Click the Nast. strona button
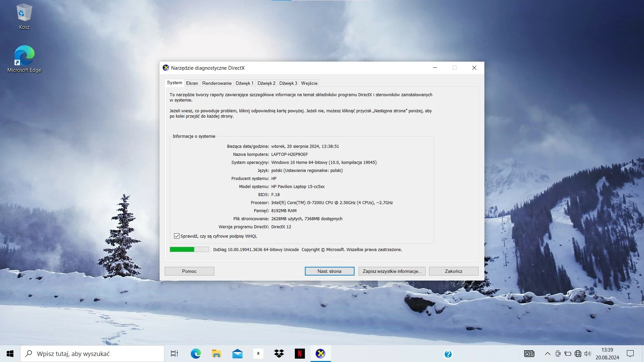 (329, 271)
